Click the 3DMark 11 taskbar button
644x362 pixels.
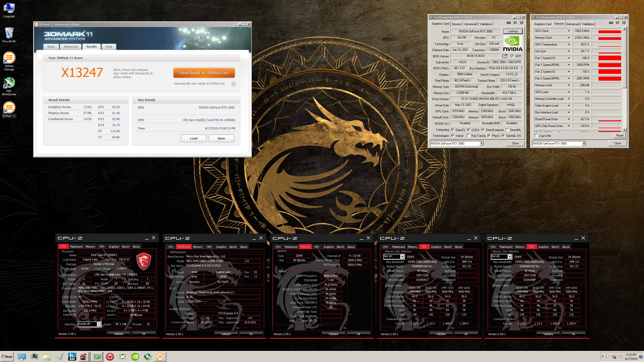[x=160, y=357]
